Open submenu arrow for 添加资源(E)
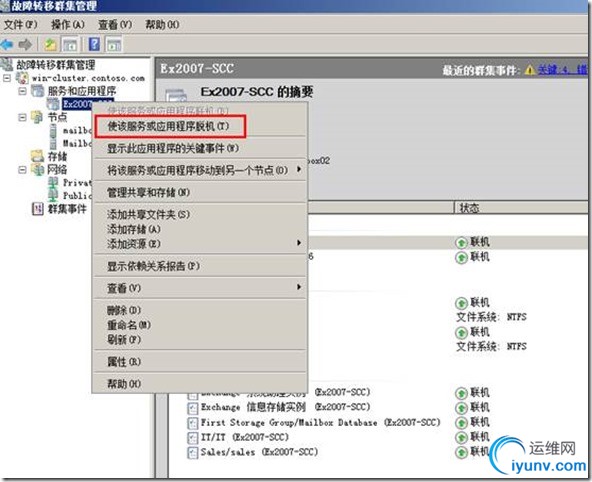Viewport: 592px width, 482px height. tap(299, 243)
